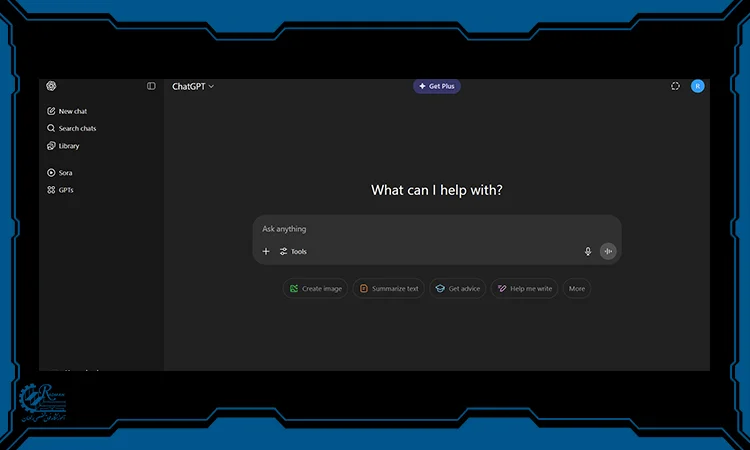Choose the Summarize text suggestion
750x450 pixels.
click(x=388, y=288)
